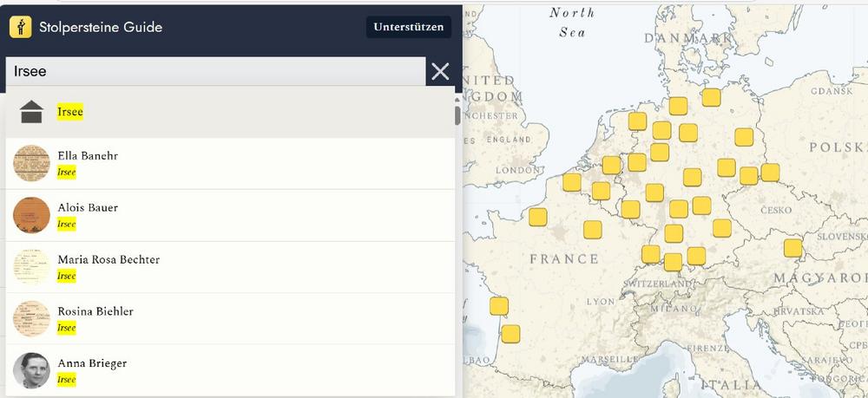Image resolution: width=868 pixels, height=398 pixels.
Task: Click the yellow marker left of France label
Action: pyautogui.click(x=538, y=218)
